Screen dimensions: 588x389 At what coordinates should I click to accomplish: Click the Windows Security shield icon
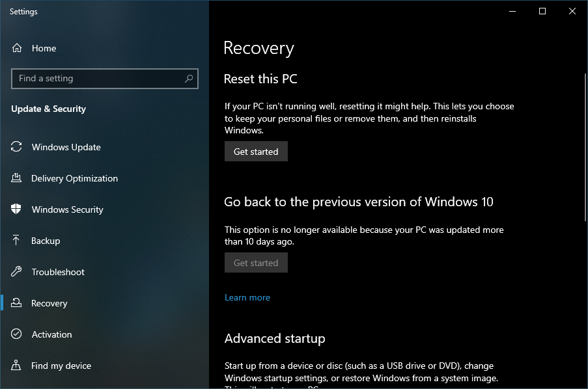[16, 209]
